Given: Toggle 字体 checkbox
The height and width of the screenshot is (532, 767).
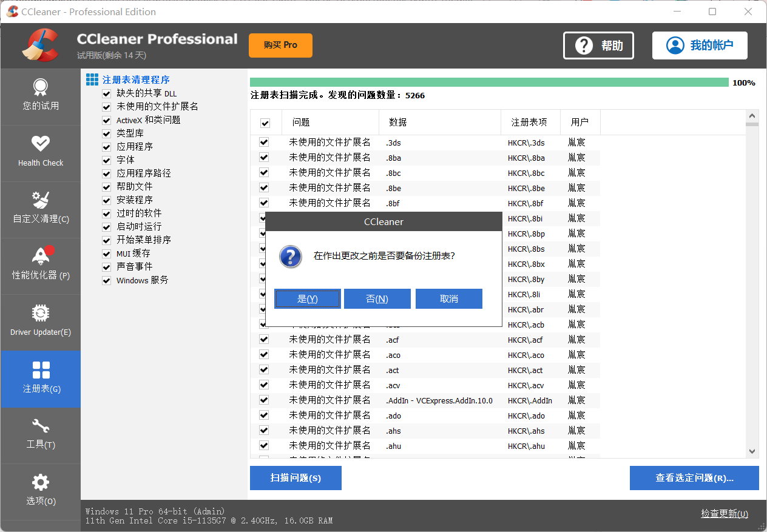Looking at the screenshot, I should [x=106, y=161].
